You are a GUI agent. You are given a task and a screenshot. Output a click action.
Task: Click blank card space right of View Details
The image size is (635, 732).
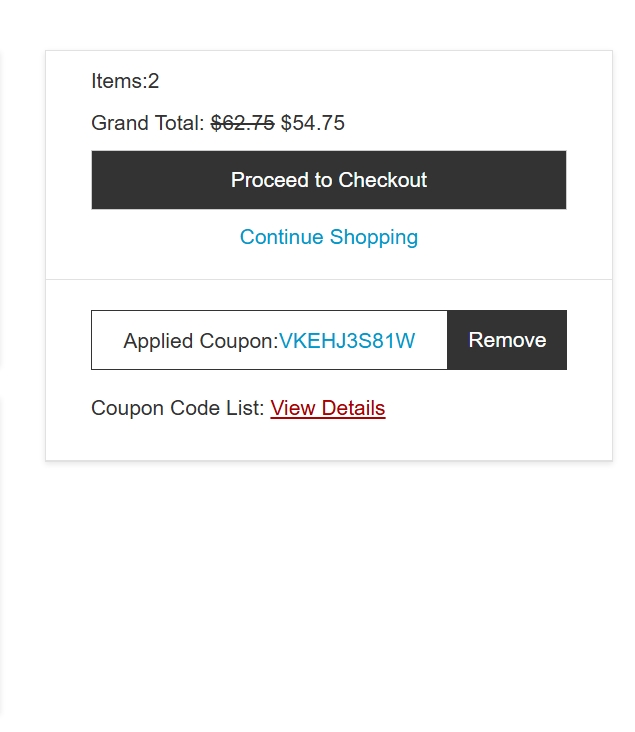coord(490,408)
